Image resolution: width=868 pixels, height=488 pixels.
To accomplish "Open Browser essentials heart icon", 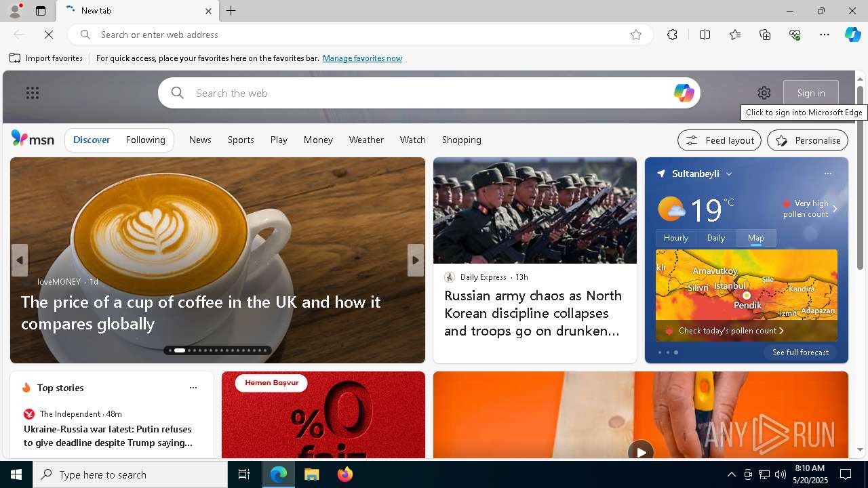I will click(795, 35).
